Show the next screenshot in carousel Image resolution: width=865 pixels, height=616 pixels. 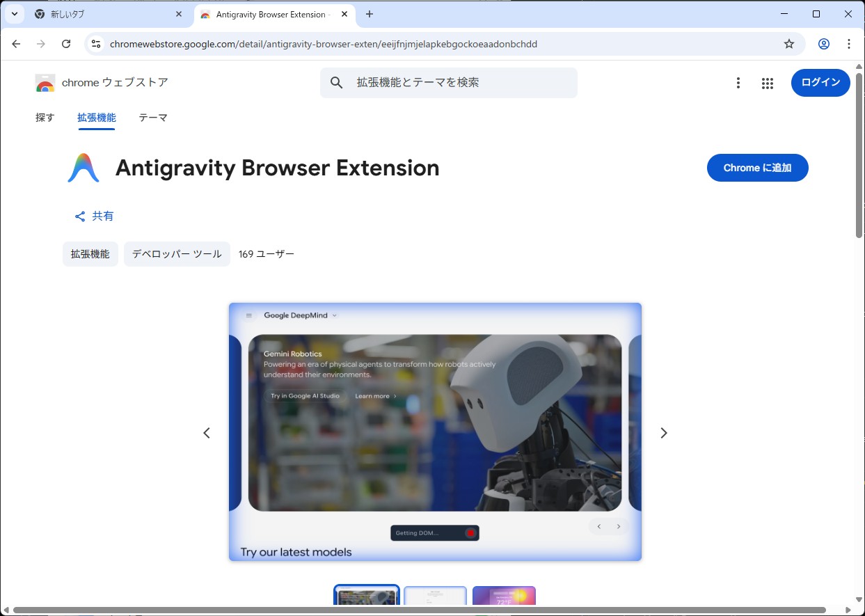663,433
